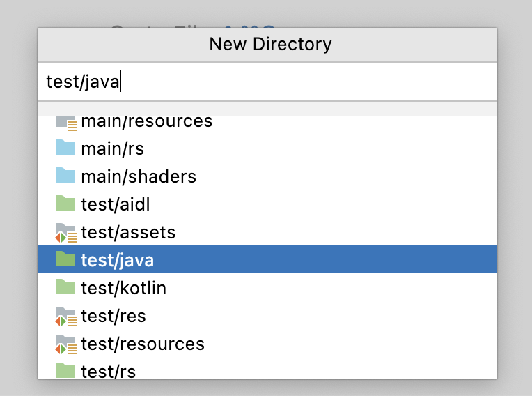Click the test/rs folder icon
The height and width of the screenshot is (396, 532).
point(65,370)
